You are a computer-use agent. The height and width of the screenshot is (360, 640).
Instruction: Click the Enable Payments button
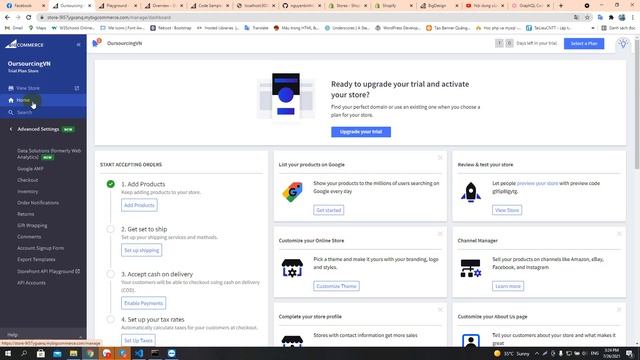pyautogui.click(x=143, y=303)
